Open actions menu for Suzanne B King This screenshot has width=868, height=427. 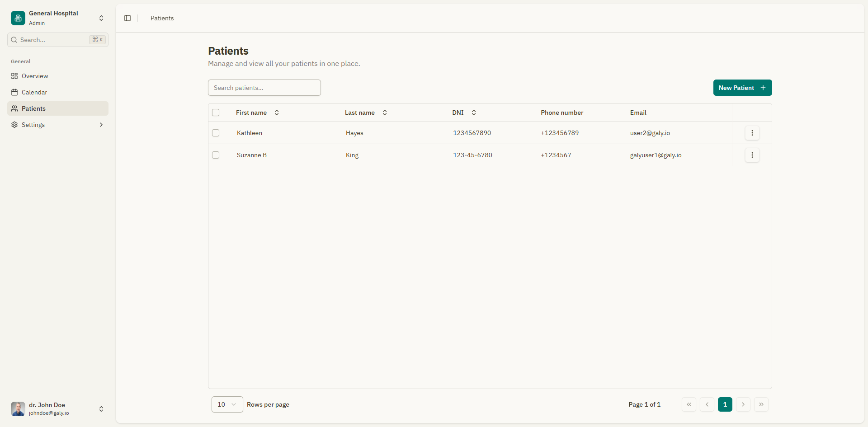[752, 155]
